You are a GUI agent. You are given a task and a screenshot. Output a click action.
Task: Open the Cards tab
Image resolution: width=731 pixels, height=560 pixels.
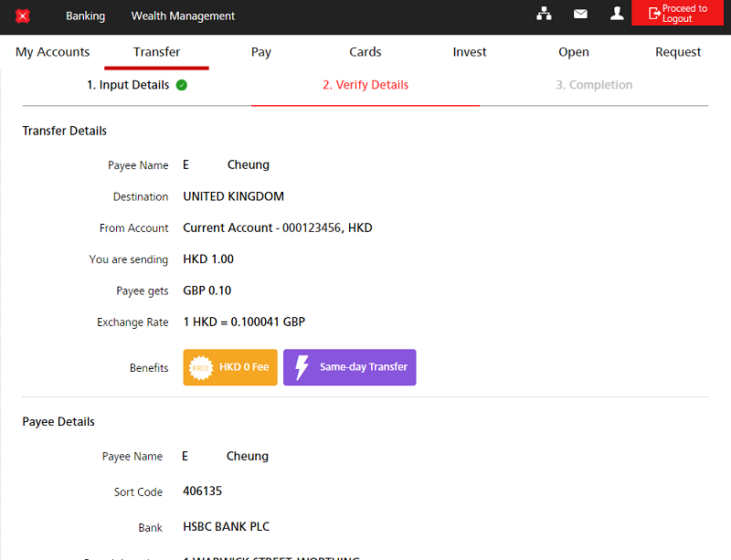[x=365, y=52]
